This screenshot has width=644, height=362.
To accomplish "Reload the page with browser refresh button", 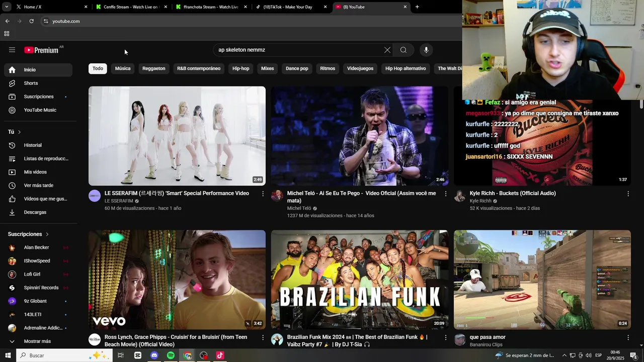I will 31,21.
